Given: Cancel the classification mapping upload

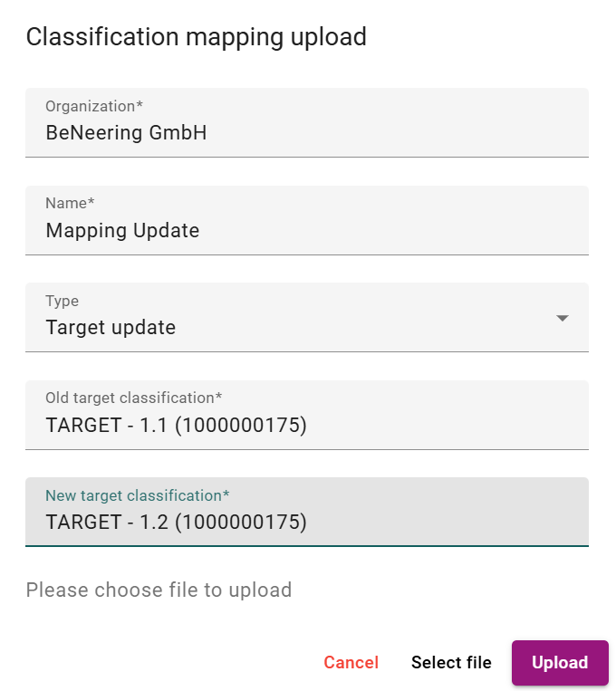Looking at the screenshot, I should (351, 663).
